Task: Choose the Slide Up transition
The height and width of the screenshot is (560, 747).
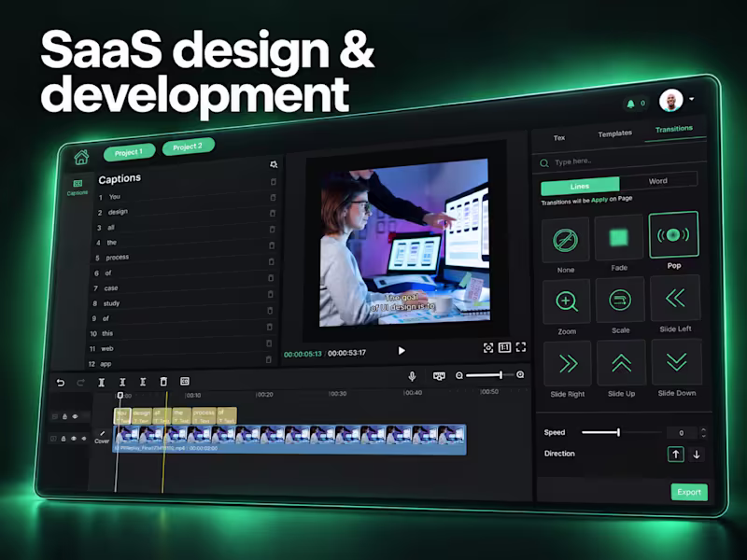Action: tap(621, 363)
